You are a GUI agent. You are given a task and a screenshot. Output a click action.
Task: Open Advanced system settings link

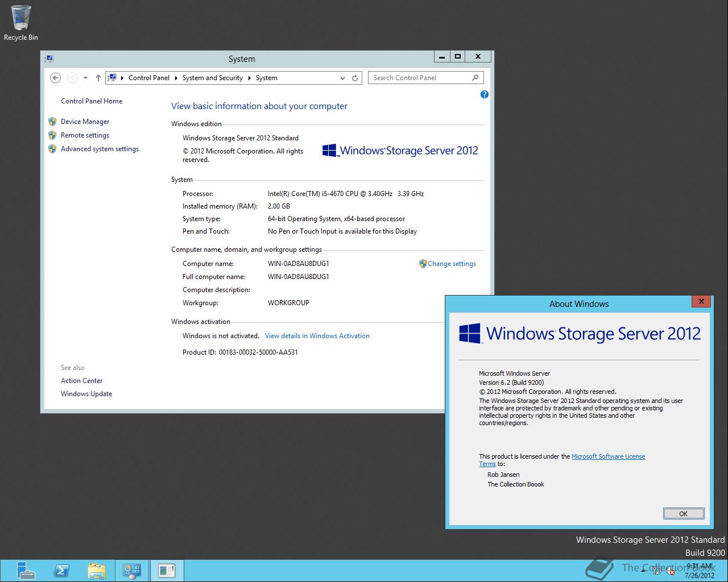100,149
